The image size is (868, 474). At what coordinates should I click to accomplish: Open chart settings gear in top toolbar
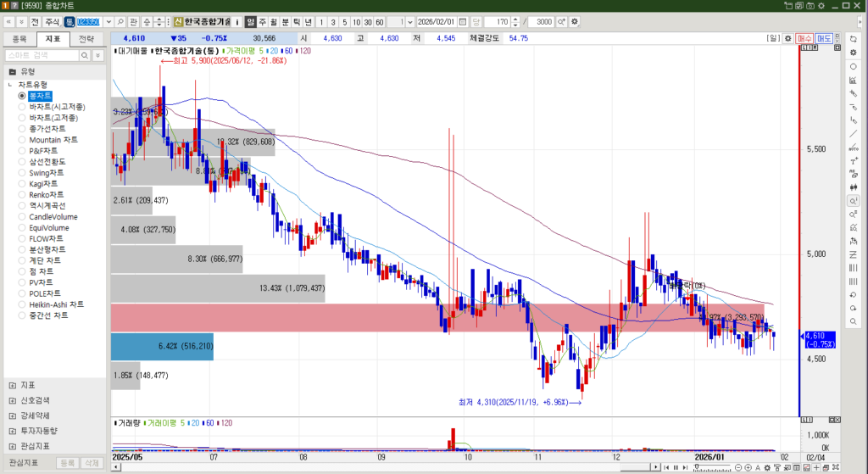(x=576, y=21)
